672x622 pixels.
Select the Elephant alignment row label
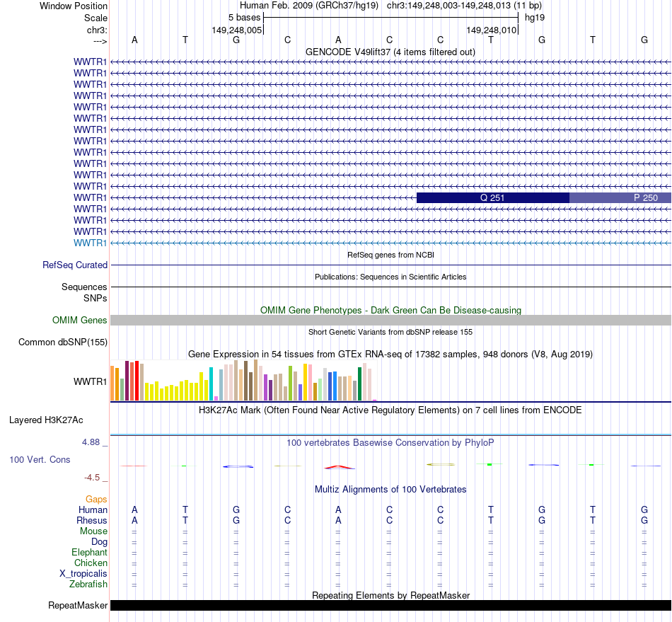[x=89, y=552]
